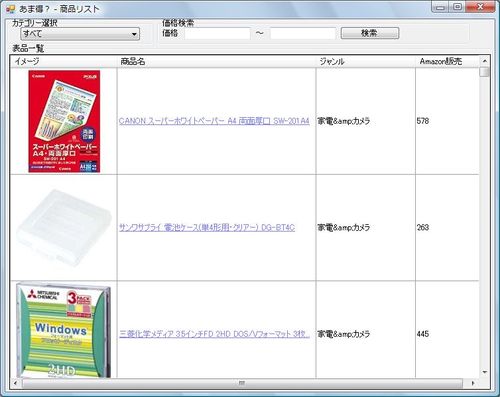Click the Canon paper product thumbnail

pyautogui.click(x=64, y=121)
